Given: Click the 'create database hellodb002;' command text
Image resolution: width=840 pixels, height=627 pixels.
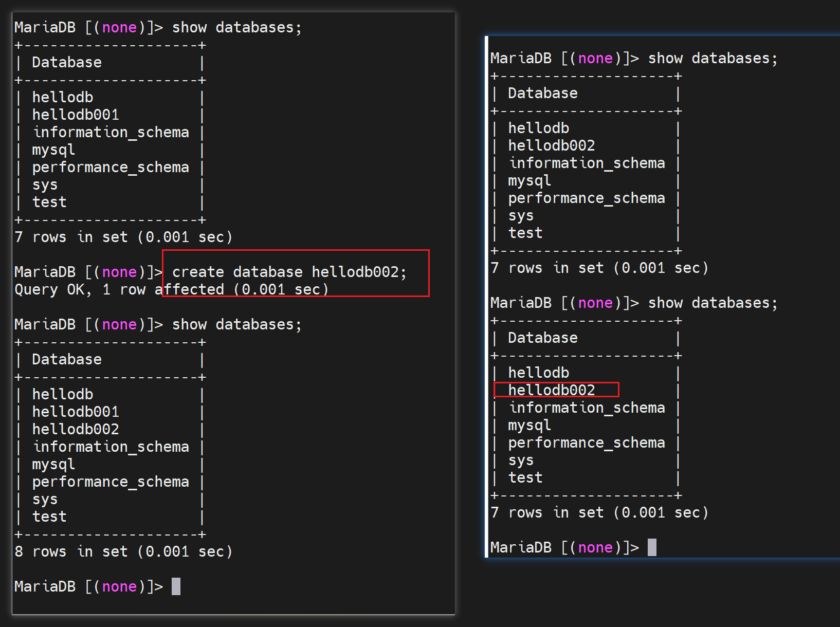Looking at the screenshot, I should tap(289, 272).
